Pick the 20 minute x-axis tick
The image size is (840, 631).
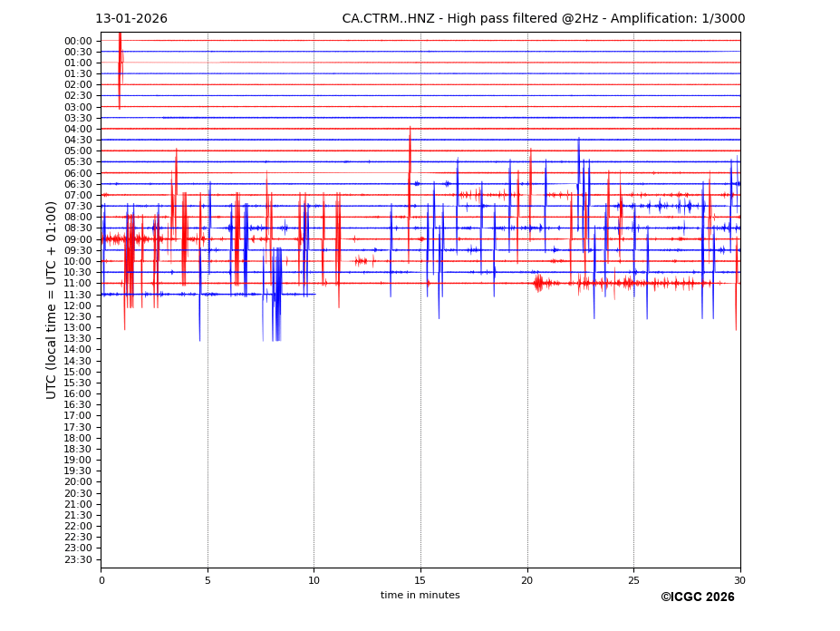point(527,580)
